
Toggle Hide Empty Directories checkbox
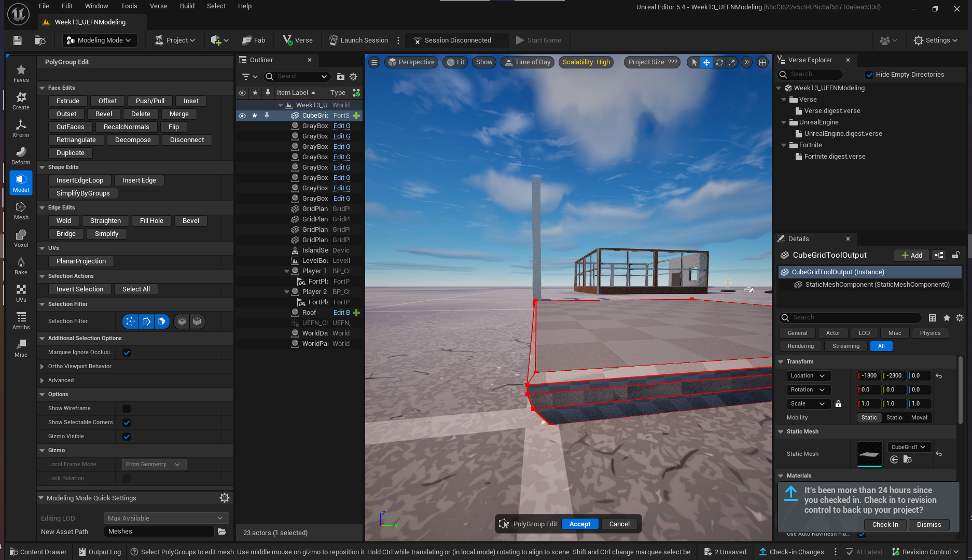(870, 75)
